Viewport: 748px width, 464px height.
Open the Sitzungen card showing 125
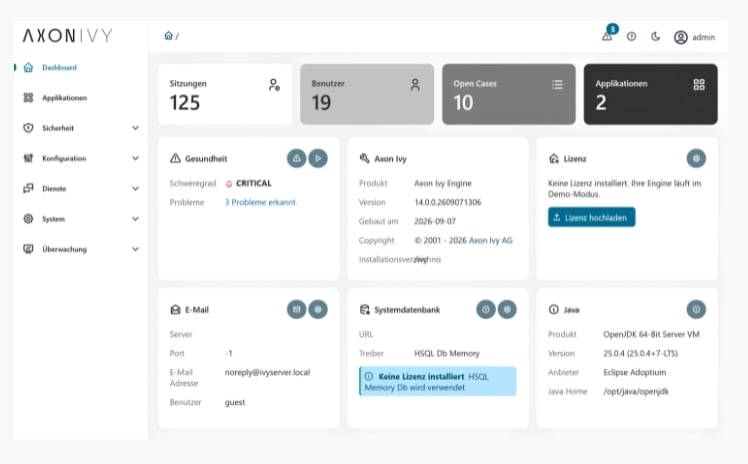(x=225, y=94)
